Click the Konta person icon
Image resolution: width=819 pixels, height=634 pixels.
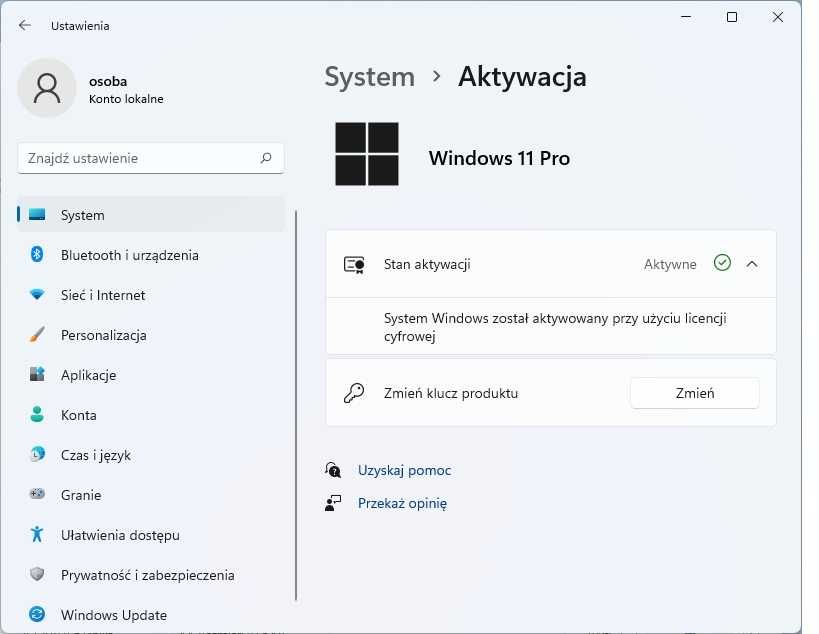37,415
